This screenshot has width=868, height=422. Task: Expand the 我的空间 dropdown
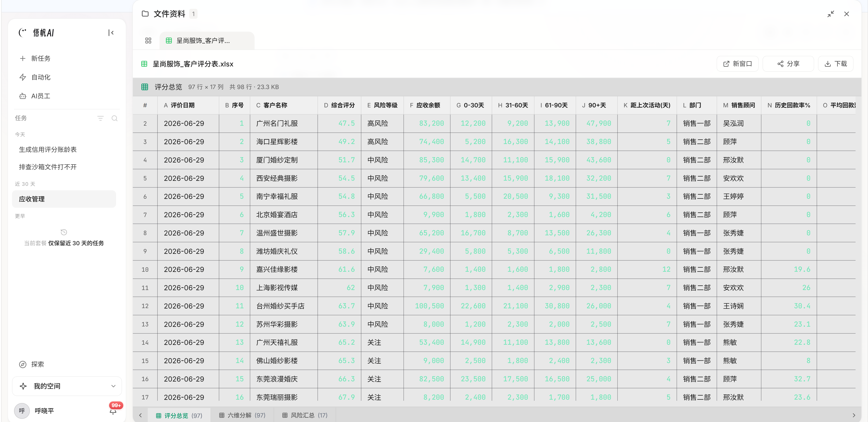[x=67, y=386]
